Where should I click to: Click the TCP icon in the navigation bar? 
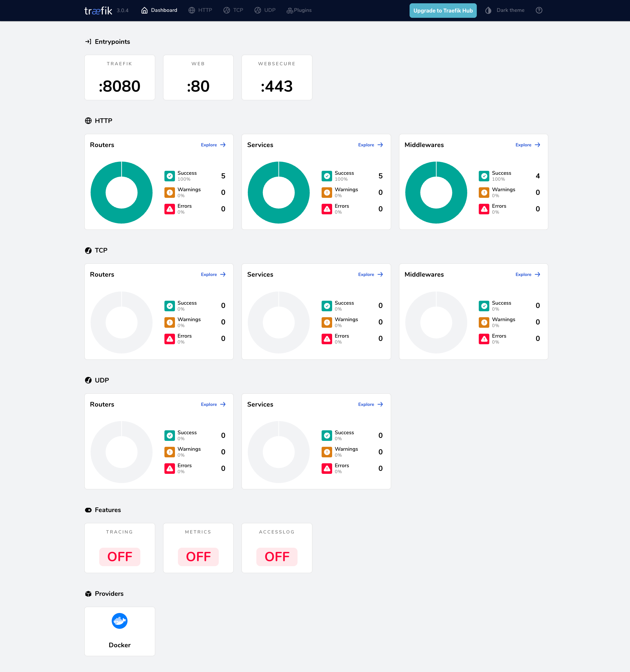(x=226, y=10)
